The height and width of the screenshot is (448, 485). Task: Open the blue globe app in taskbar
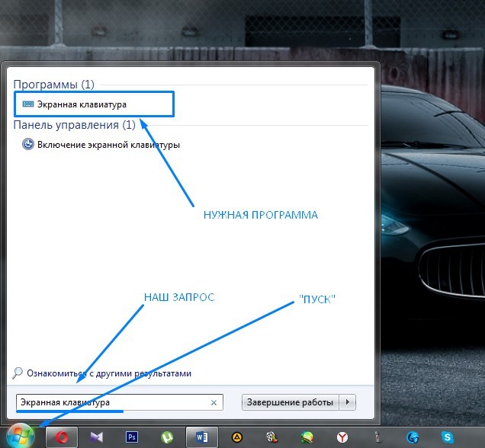click(x=413, y=437)
